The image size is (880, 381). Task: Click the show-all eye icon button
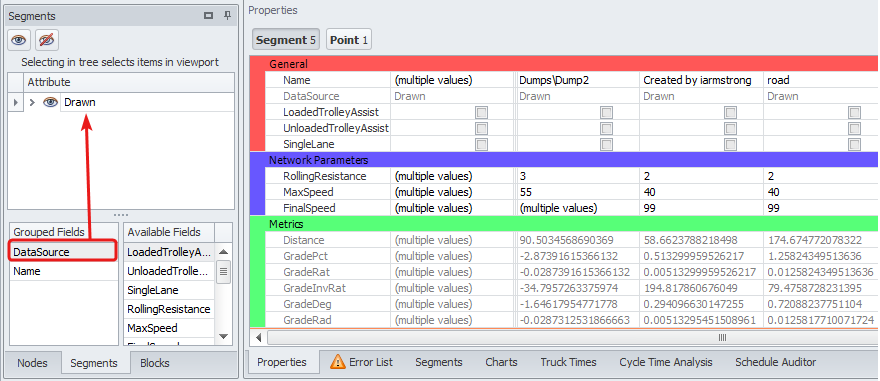19,40
